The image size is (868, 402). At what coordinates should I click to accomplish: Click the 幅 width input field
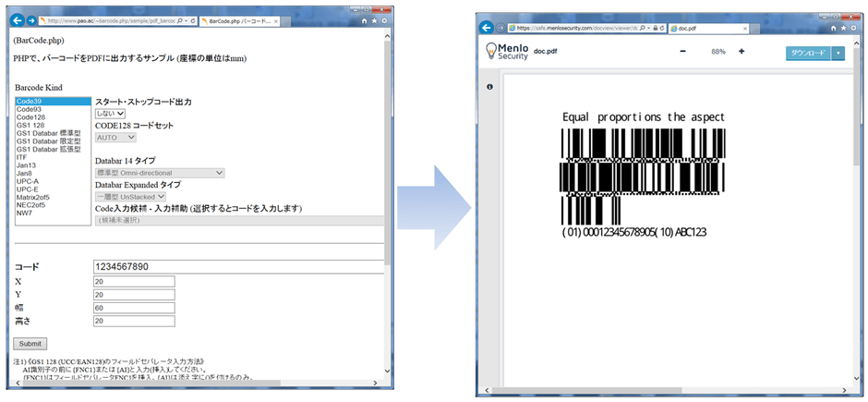tap(135, 308)
